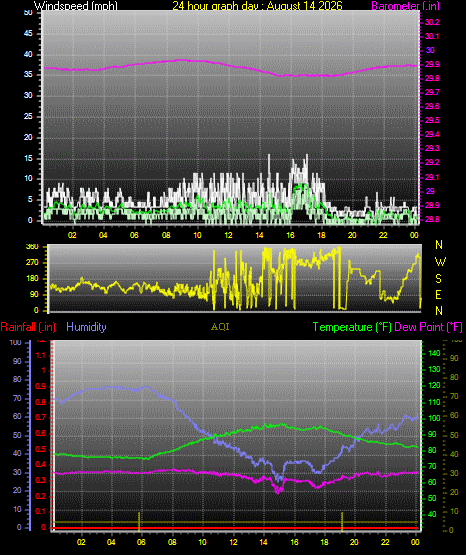Click the '1.1' rainfall axis value

click(41, 355)
